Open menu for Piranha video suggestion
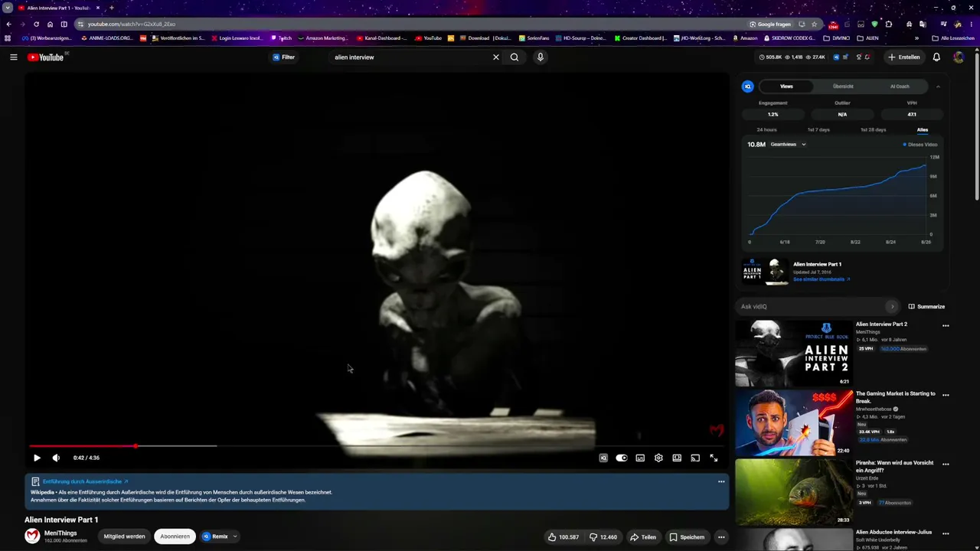The image size is (980, 551). point(946,465)
